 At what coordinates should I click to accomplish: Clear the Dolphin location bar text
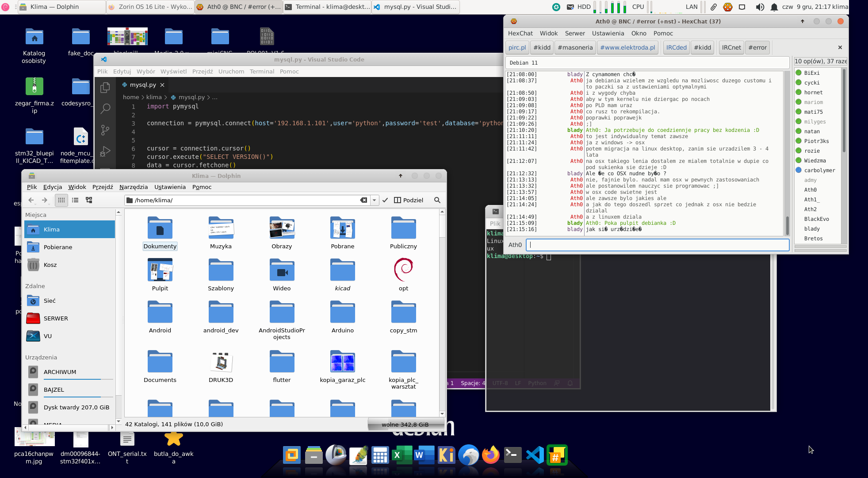[363, 200]
